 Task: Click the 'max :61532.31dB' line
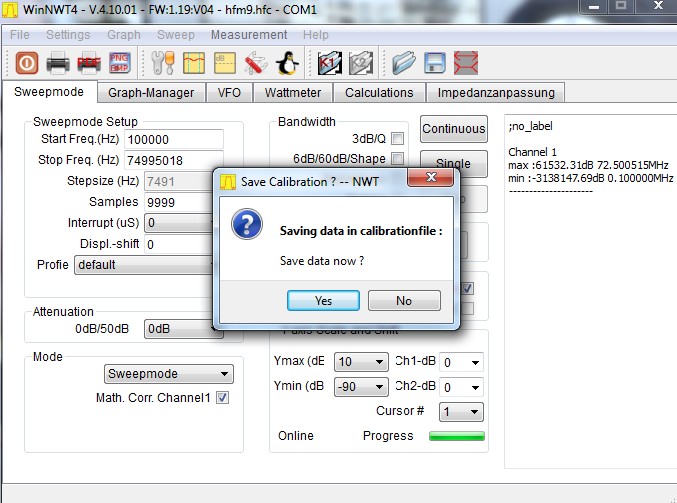click(588, 165)
